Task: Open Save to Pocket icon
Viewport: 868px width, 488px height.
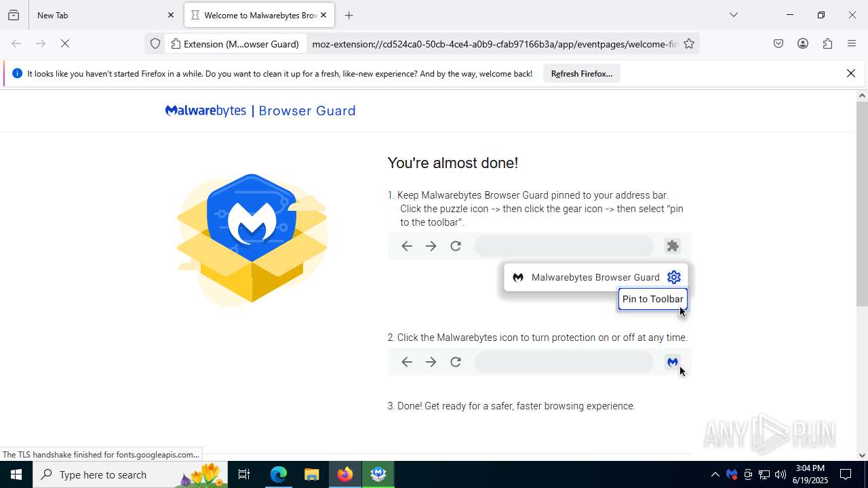Action: pyautogui.click(x=778, y=43)
